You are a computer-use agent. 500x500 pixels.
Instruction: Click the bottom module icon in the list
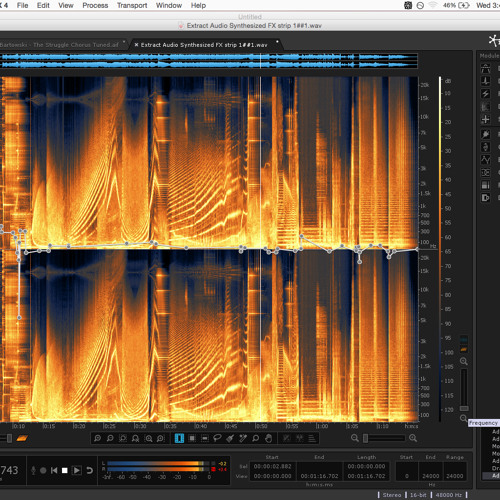pos(486,198)
